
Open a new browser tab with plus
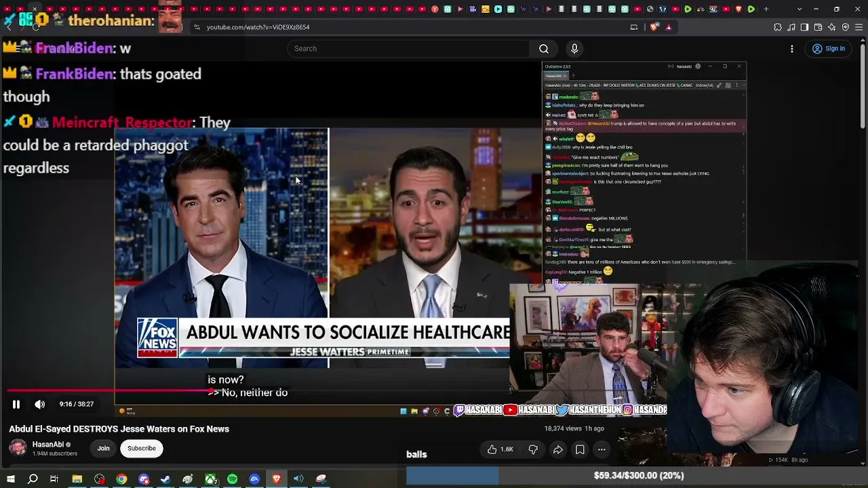766,9
